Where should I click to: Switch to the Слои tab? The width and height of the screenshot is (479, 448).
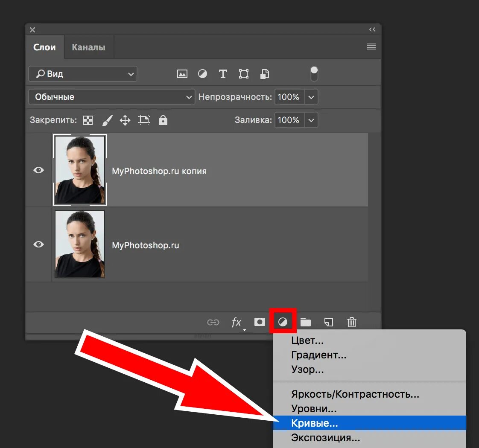tap(44, 47)
